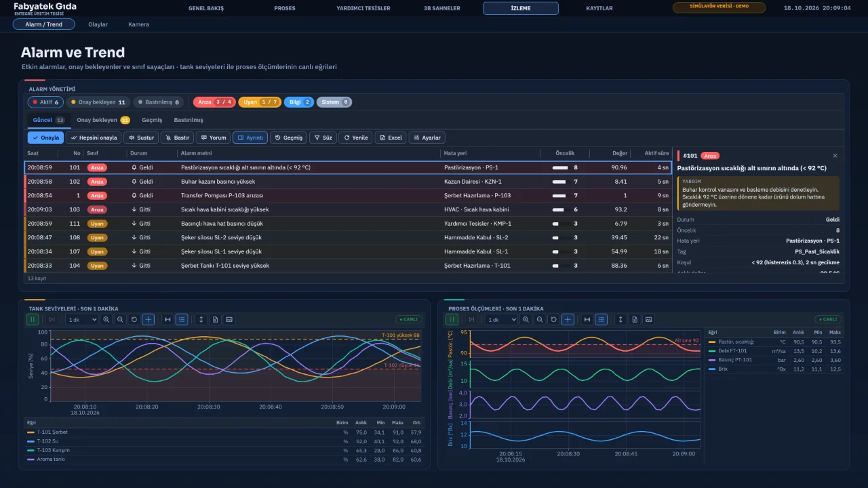
Task: Zoom out on the Proses Ölçümleri chart
Action: point(540,319)
